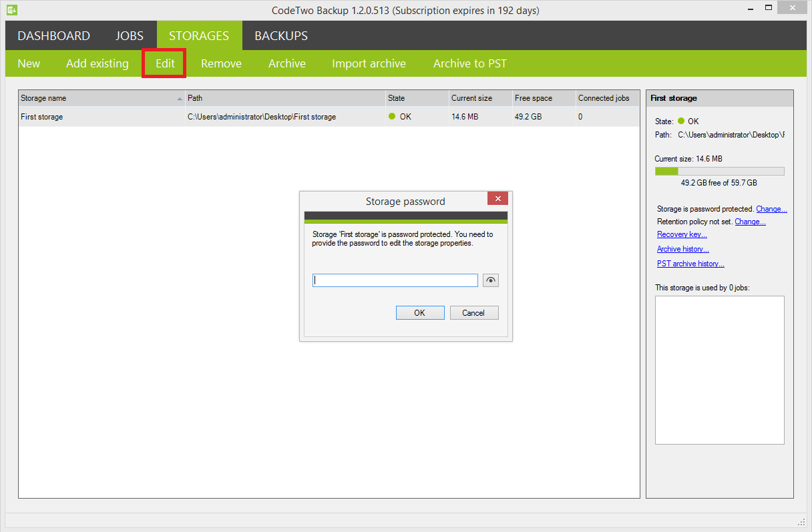Select Archive to PST

pyautogui.click(x=469, y=63)
